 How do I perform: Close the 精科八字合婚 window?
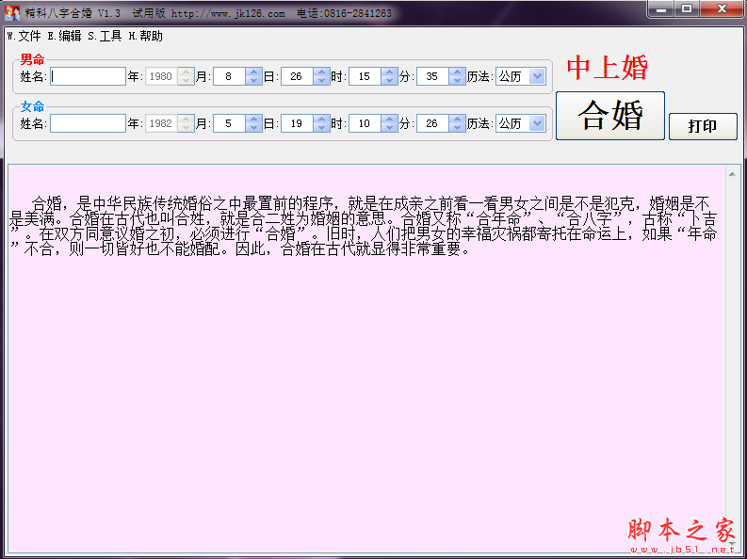tap(722, 8)
